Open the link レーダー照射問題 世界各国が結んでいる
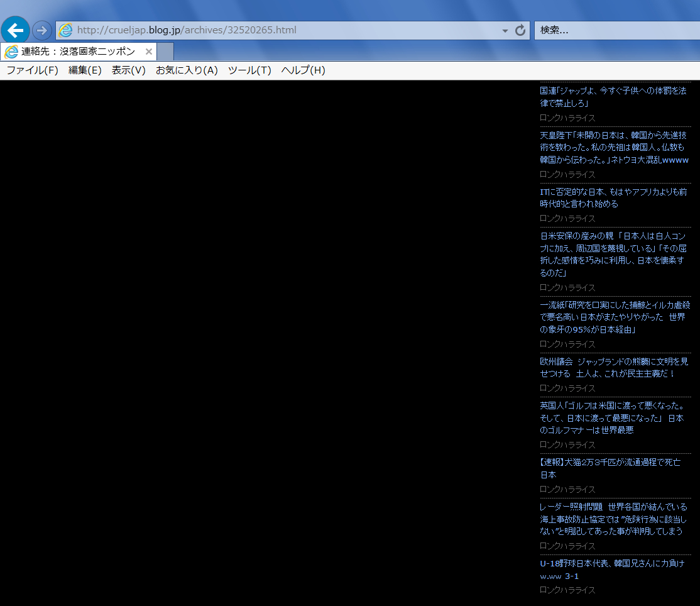Screen dimensions: 700x606 pyautogui.click(x=613, y=519)
